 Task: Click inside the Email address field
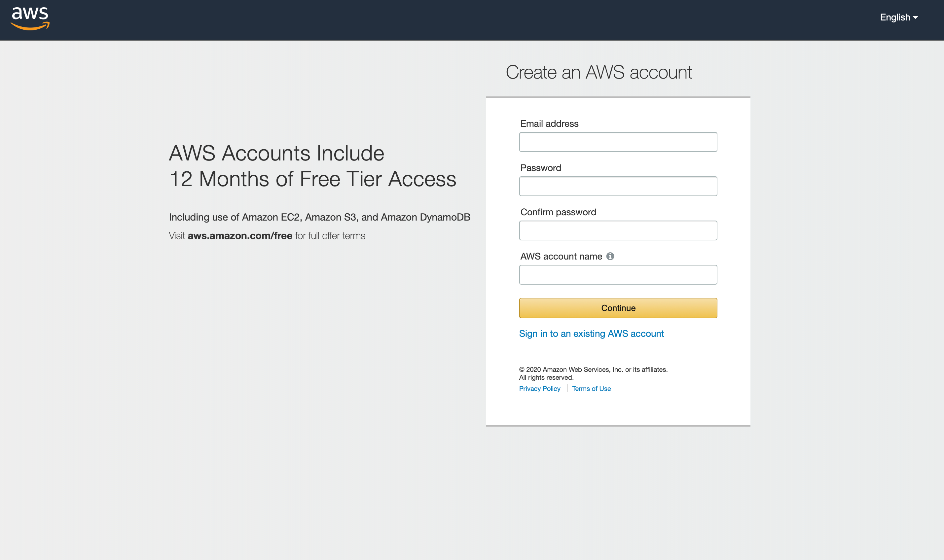click(x=618, y=142)
